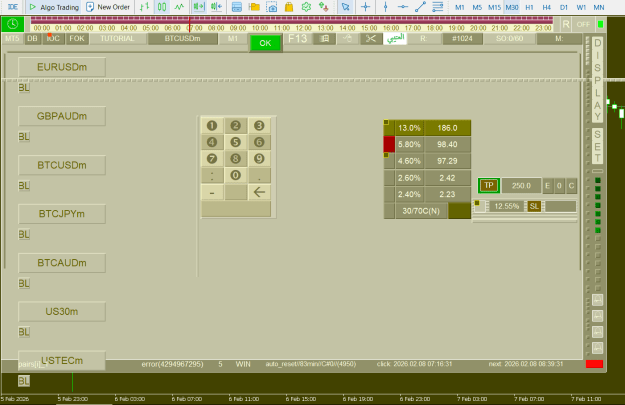625x405 pixels.
Task: Open the Market shopping bag icon
Action: pyautogui.click(x=289, y=7)
